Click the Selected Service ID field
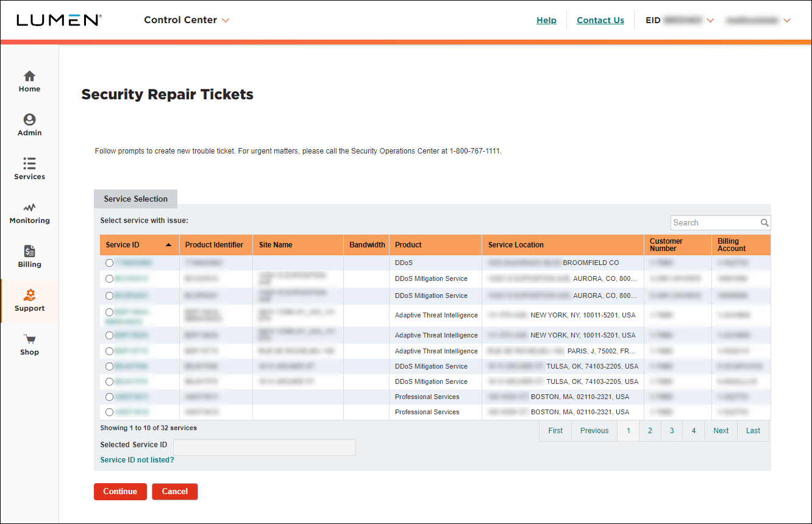 265,447
